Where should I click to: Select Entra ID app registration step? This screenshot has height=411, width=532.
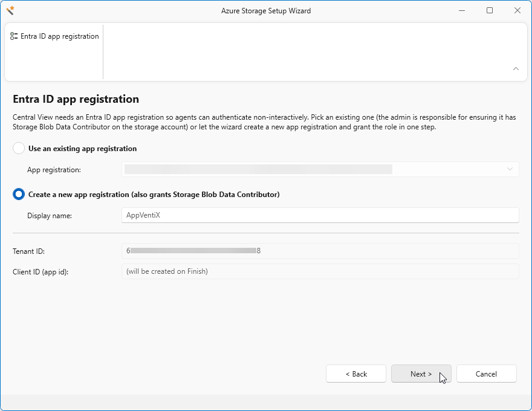point(54,36)
